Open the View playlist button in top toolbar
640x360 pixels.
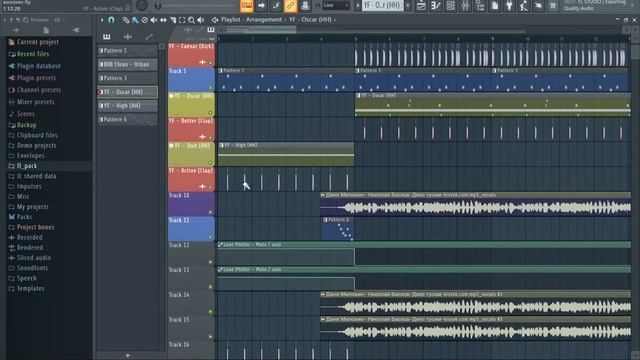click(x=421, y=5)
